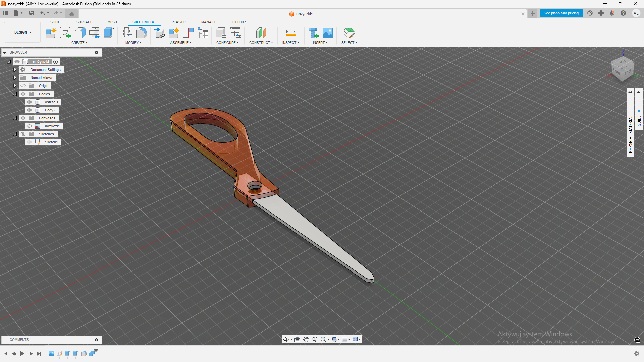Open the UTILITIES tab
Image resolution: width=644 pixels, height=362 pixels.
coord(239,22)
